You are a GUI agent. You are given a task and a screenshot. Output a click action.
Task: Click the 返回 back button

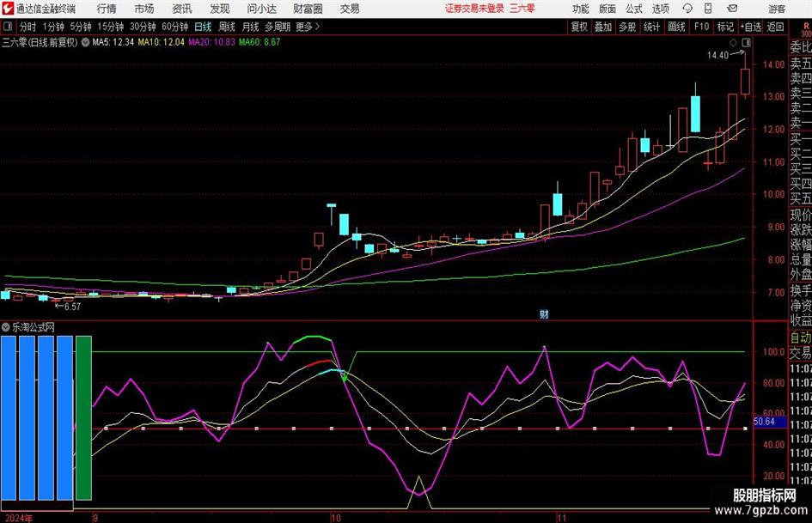775,27
